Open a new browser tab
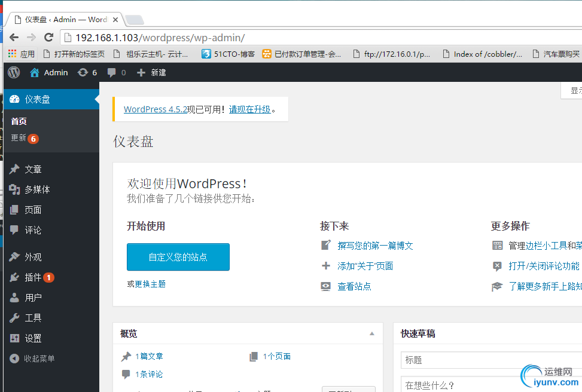 click(135, 20)
